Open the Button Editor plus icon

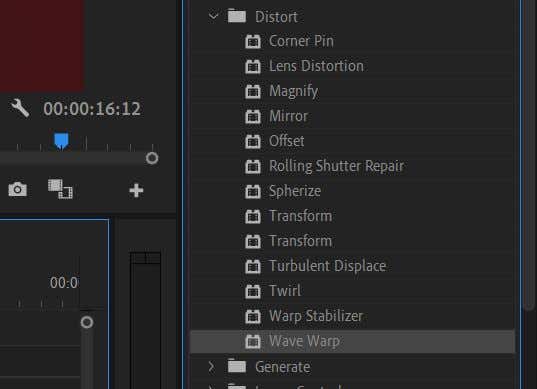coord(136,191)
